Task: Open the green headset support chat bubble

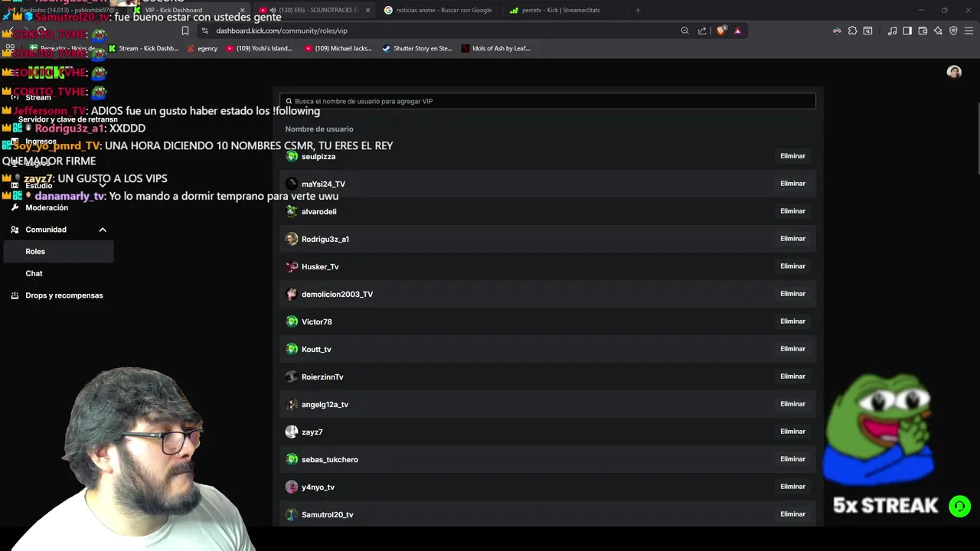Action: [x=959, y=506]
